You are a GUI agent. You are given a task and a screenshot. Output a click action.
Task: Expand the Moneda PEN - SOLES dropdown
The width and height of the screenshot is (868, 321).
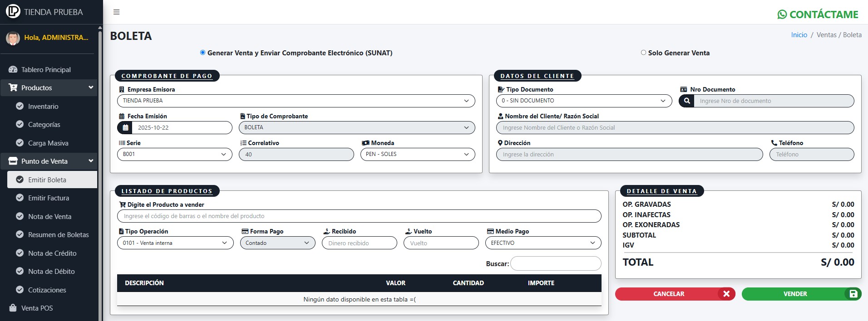coord(417,154)
